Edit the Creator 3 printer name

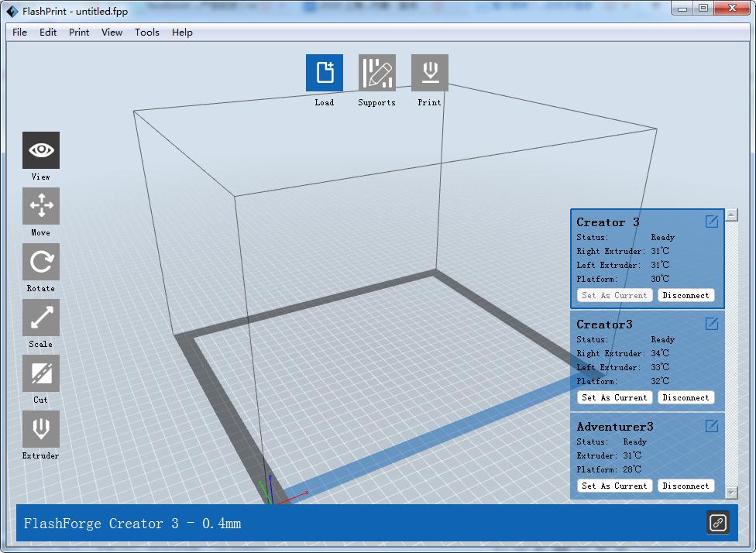(x=712, y=222)
